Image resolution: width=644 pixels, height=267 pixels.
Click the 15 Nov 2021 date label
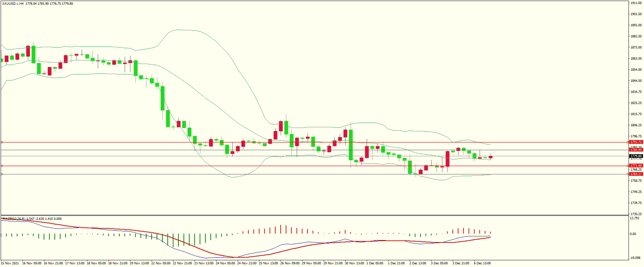point(10,263)
